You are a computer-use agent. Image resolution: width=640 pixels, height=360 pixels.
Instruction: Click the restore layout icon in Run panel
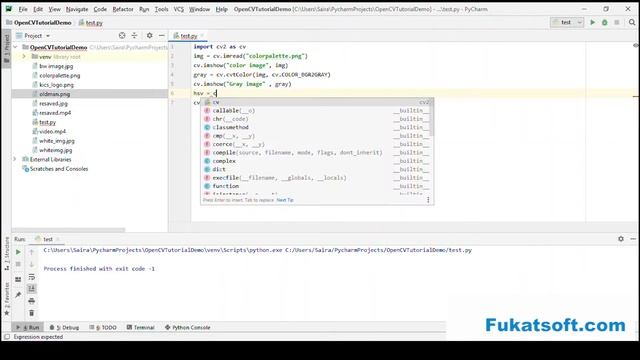tap(18, 280)
